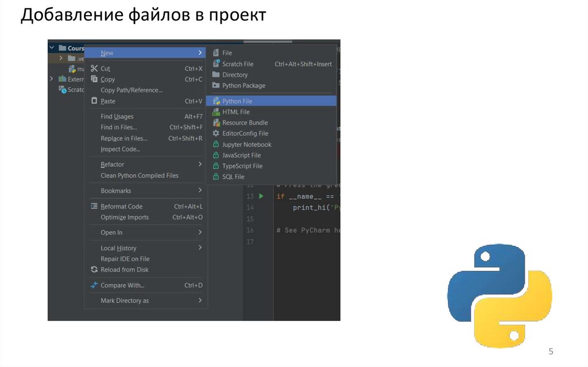The width and height of the screenshot is (588, 367).
Task: Click the EditorConfig File gear icon
Action: (216, 133)
